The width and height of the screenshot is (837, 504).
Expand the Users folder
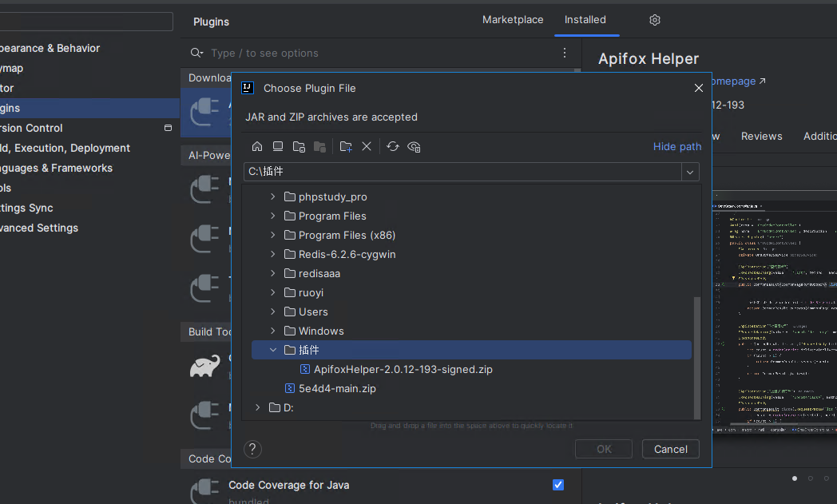[273, 312]
